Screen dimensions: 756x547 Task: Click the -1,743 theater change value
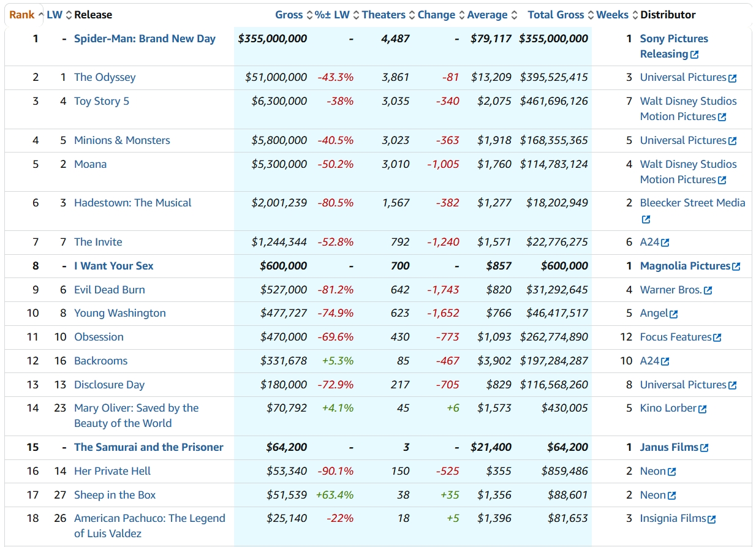coord(443,290)
